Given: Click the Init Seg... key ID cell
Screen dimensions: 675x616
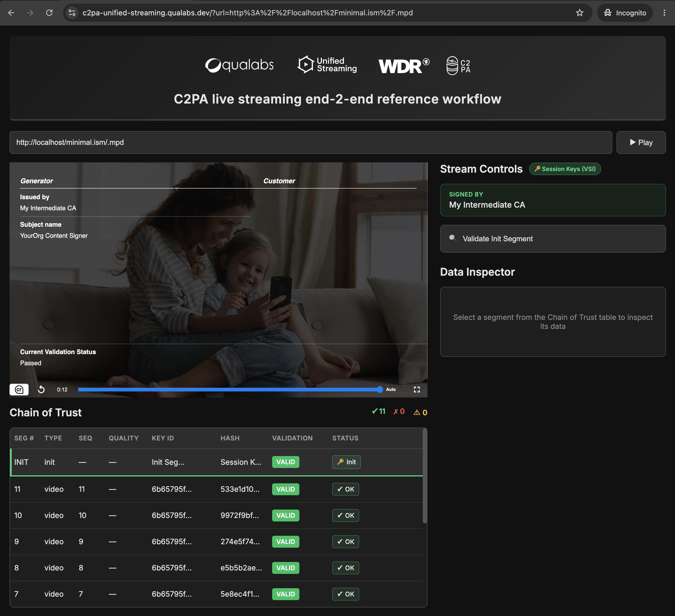Looking at the screenshot, I should [x=168, y=462].
